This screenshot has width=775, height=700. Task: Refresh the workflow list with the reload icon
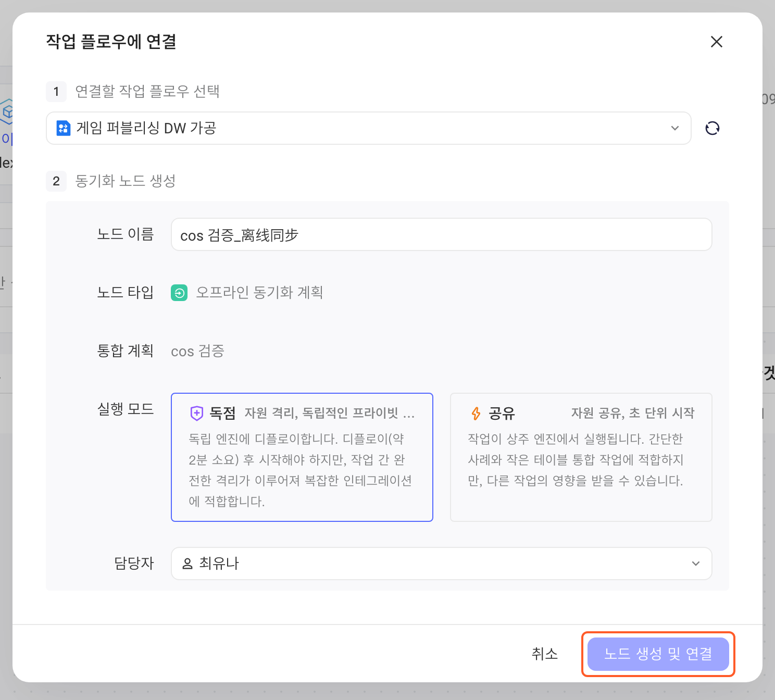point(712,128)
